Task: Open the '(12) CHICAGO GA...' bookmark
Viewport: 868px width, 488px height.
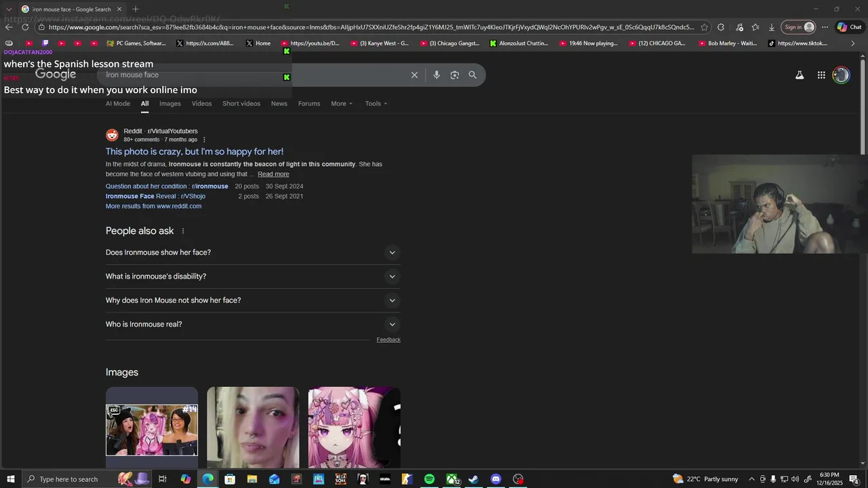Action: 658,43
